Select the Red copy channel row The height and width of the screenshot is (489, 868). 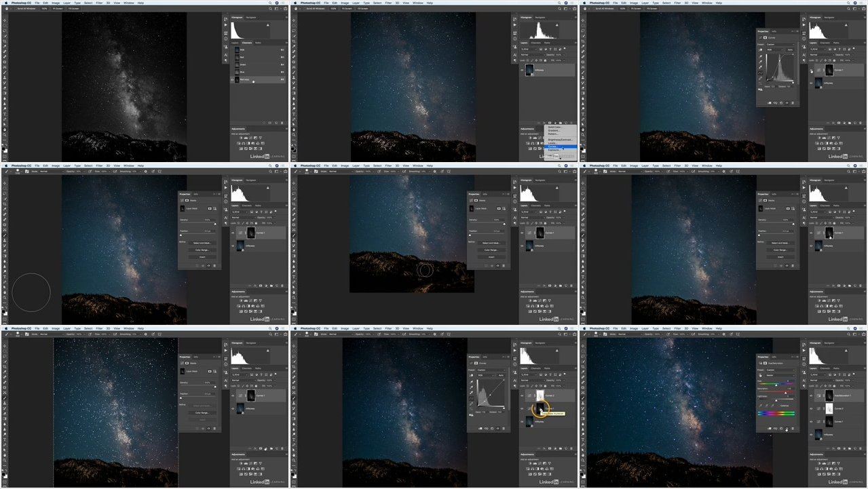click(x=258, y=79)
